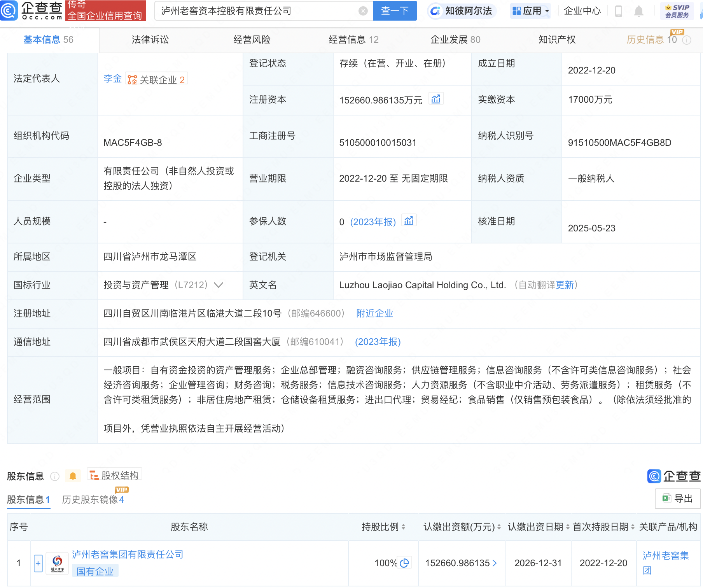Click info icon next to 股东信息 heading
The height and width of the screenshot is (588, 703).
coord(55,476)
